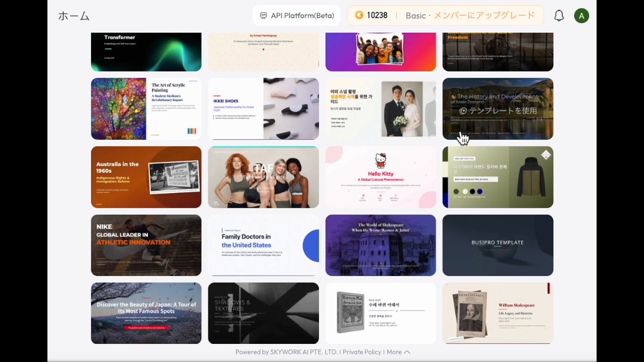The image size is (644, 362).
Task: Select the Korean wedding snap guide template
Action: click(381, 109)
